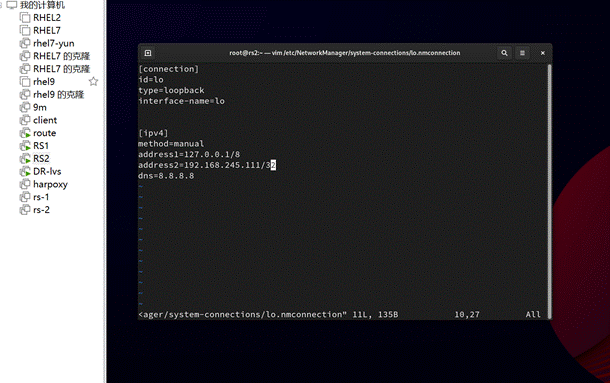610x383 pixels.
Task: Click the VM icon beside 9m
Action: [x=25, y=107]
